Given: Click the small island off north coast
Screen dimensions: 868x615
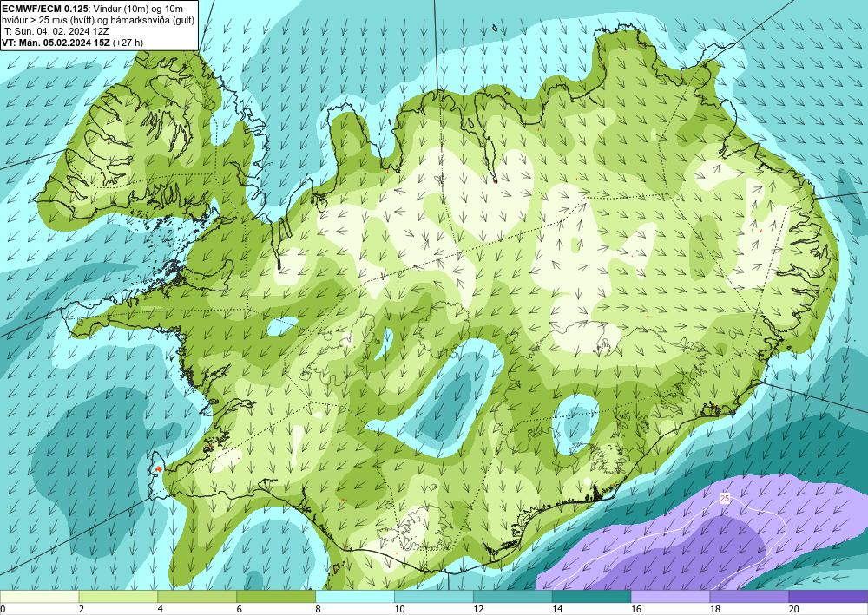Looking at the screenshot, I should tap(495, 29).
